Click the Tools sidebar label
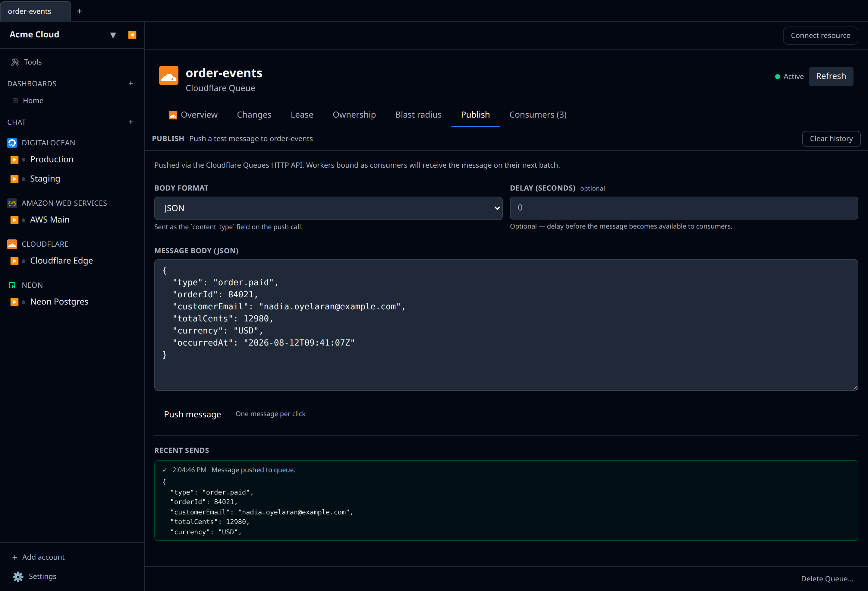The width and height of the screenshot is (868, 591). click(33, 62)
